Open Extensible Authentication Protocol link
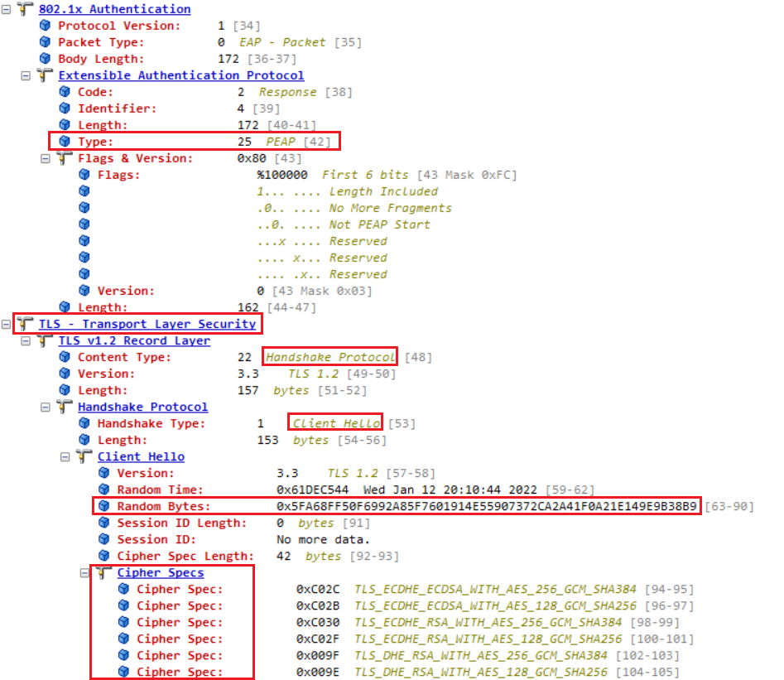The image size is (784, 680). [181, 75]
